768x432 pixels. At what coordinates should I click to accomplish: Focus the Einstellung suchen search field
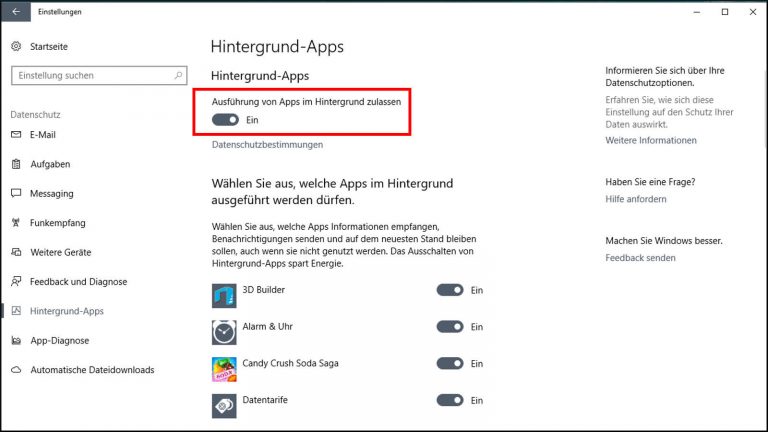pyautogui.click(x=90, y=75)
